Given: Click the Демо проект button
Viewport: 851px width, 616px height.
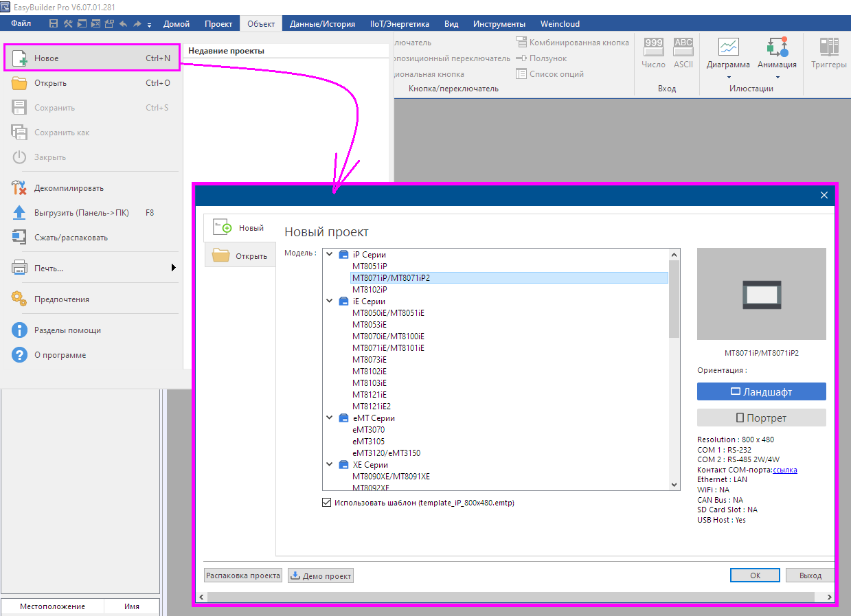Looking at the screenshot, I should pyautogui.click(x=321, y=575).
